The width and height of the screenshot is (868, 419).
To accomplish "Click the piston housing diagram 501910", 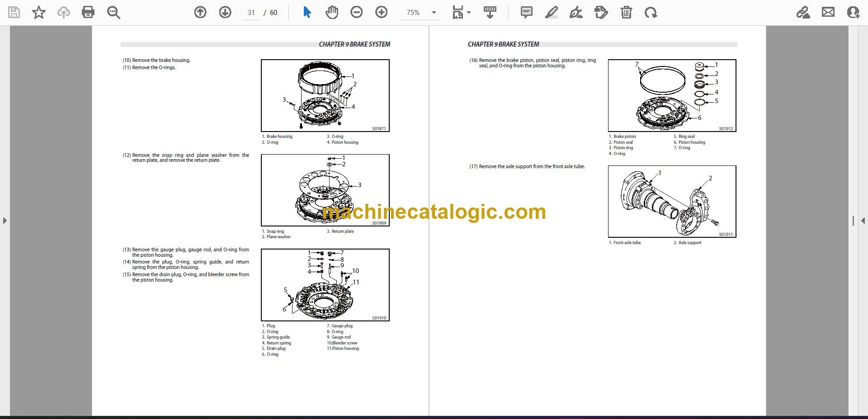I will point(325,285).
